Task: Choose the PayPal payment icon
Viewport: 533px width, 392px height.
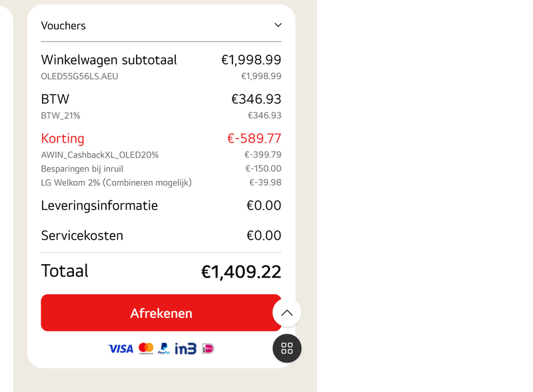Action: pyautogui.click(x=163, y=349)
